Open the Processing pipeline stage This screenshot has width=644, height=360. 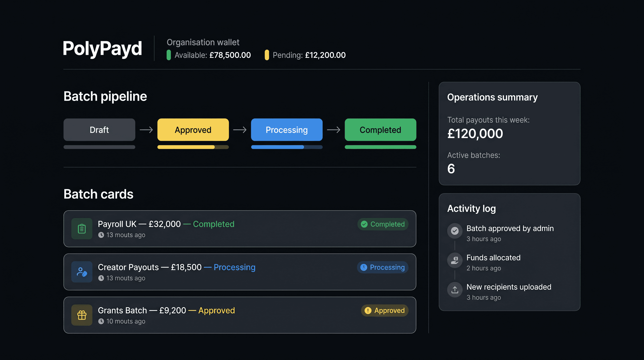click(x=286, y=130)
